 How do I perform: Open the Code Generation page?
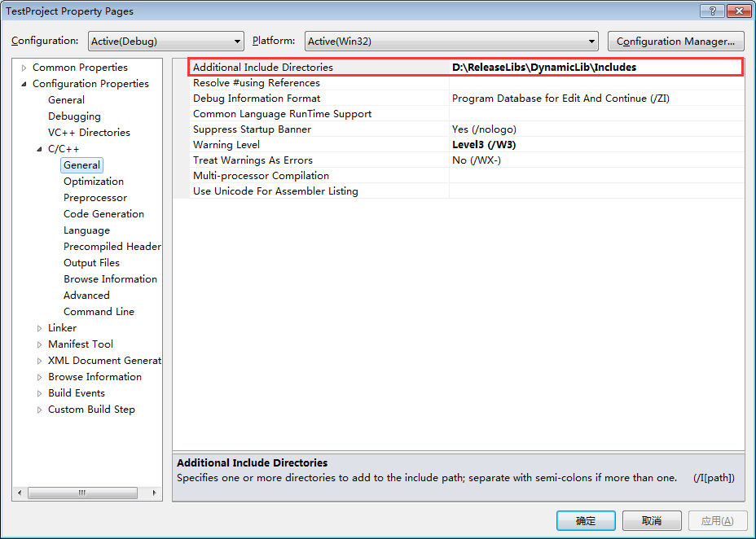pos(103,214)
